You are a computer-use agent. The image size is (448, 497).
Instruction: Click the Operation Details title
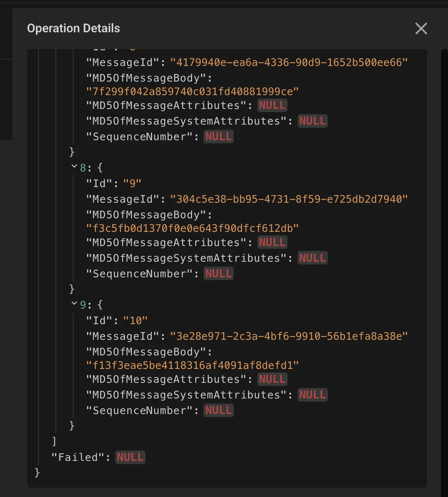[74, 28]
